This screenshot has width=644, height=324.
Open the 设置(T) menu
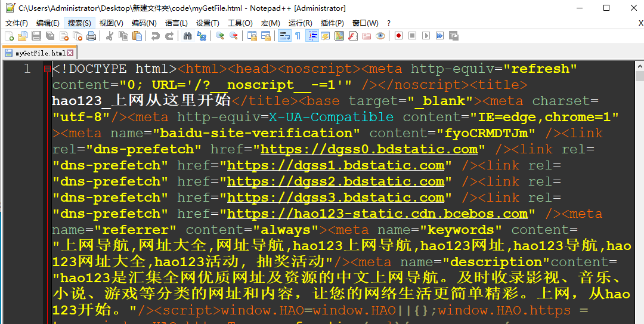[208, 23]
